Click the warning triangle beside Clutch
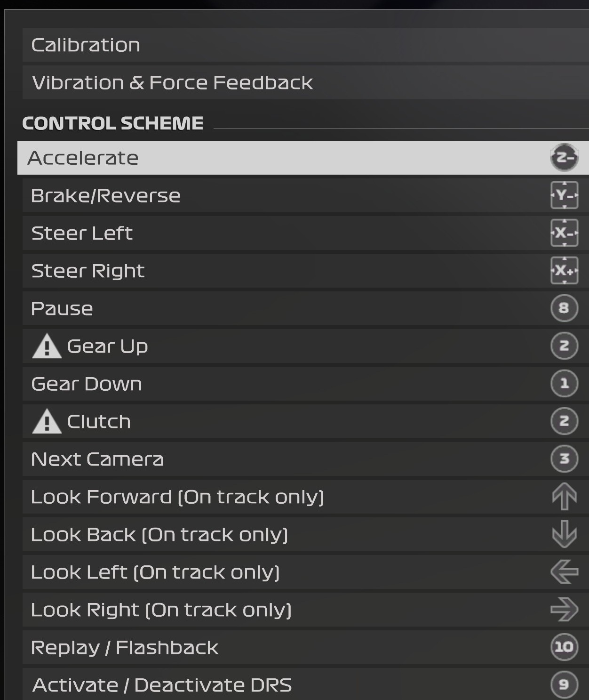Screen dimensions: 589x700 point(47,422)
